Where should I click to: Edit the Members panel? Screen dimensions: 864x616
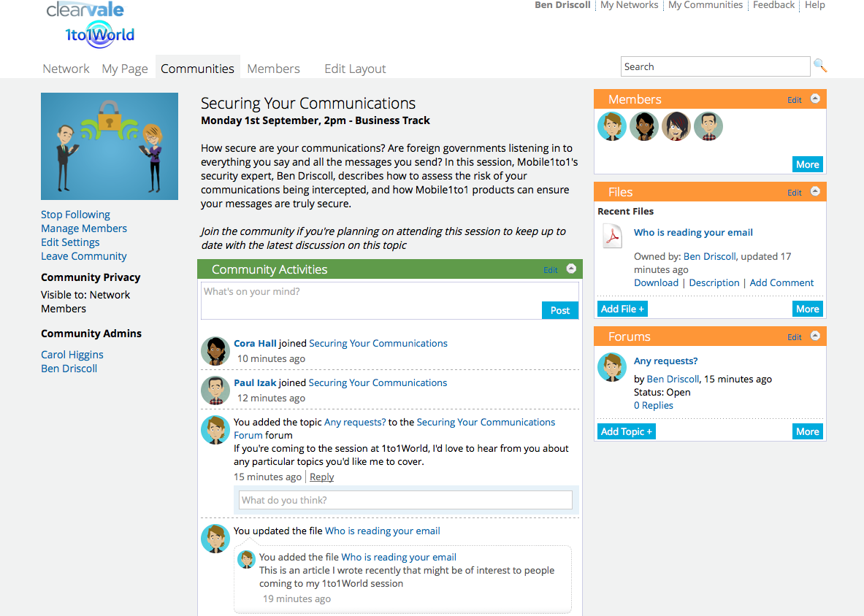click(x=794, y=100)
